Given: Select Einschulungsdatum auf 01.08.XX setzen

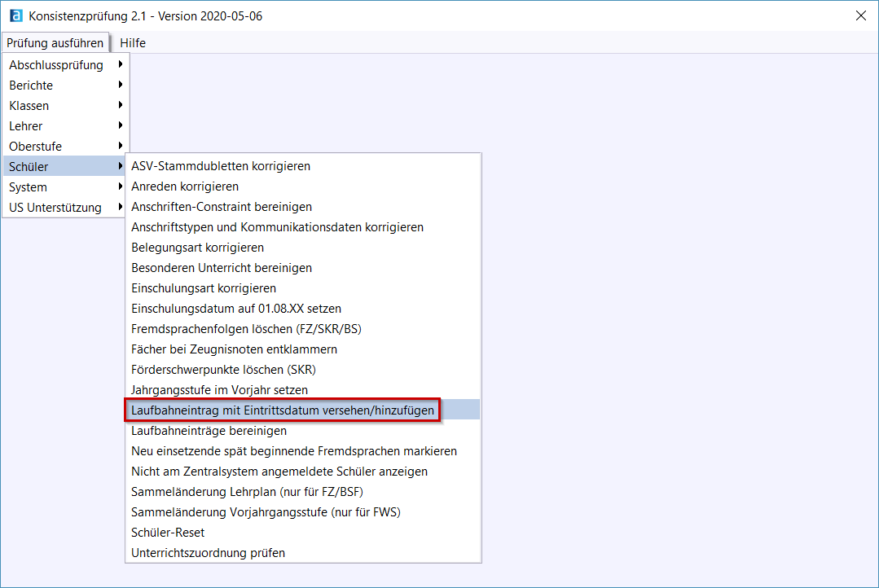Looking at the screenshot, I should (x=303, y=309).
